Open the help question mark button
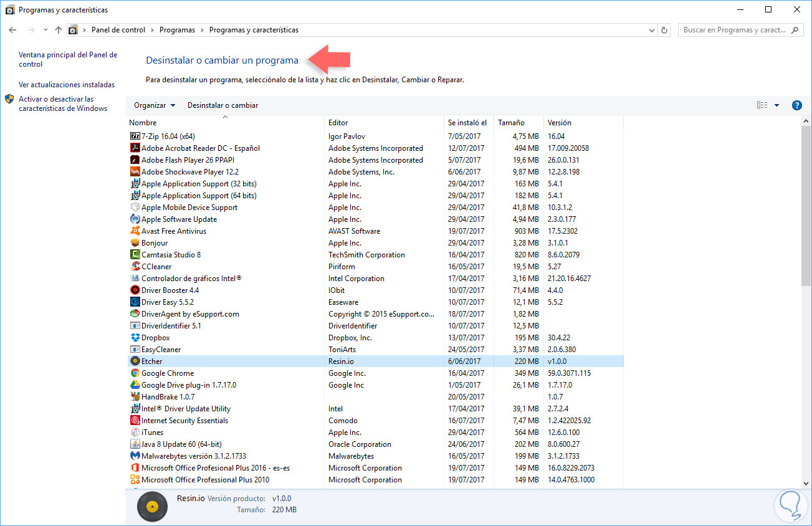 pos(796,105)
